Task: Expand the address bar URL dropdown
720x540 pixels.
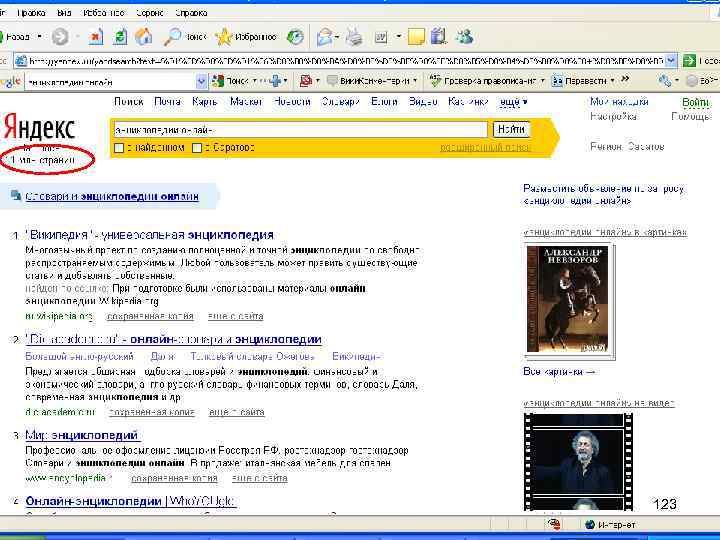Action: [x=671, y=61]
